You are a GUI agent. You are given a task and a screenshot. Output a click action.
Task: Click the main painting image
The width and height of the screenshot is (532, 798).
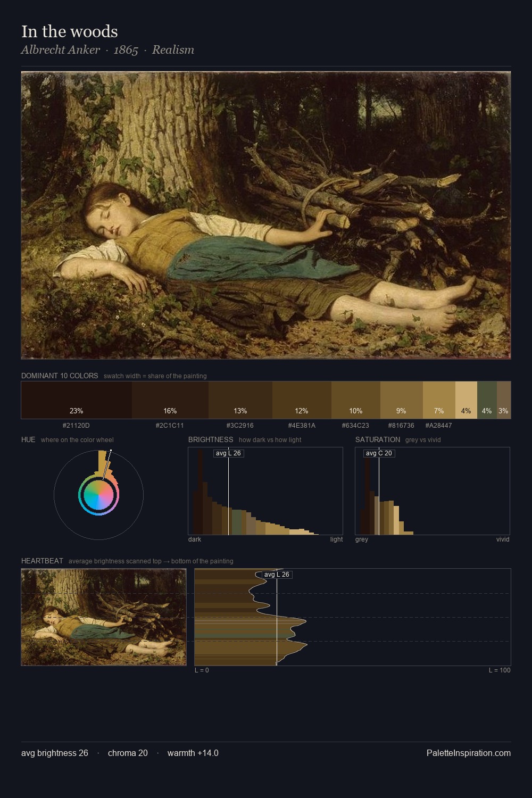tap(266, 215)
